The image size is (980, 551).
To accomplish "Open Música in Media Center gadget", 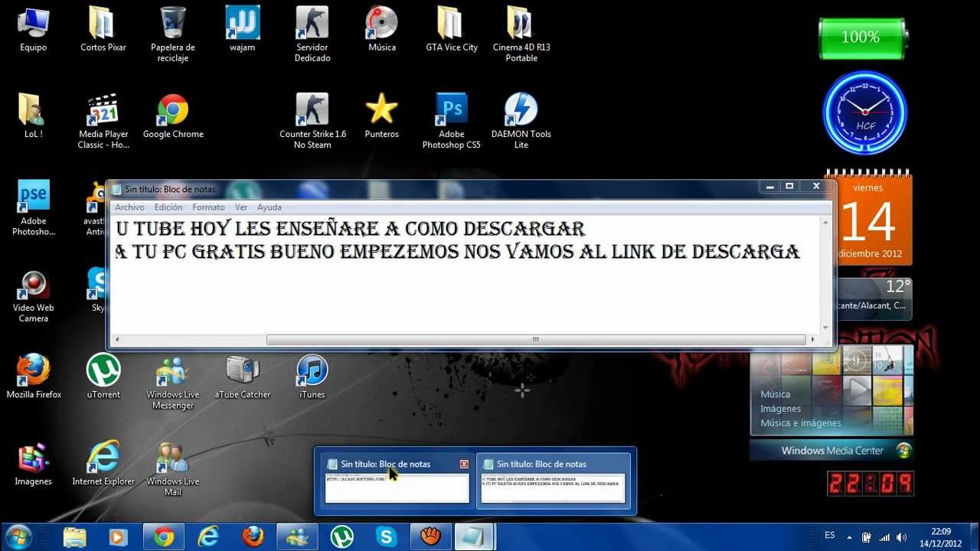I will pos(775,394).
